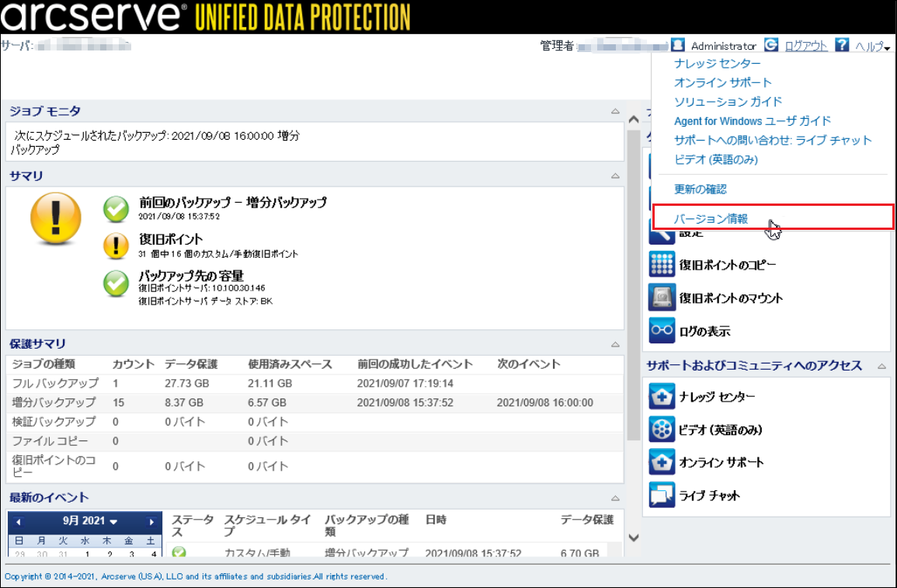Open 復旧ポイントのコピー via its grid icon
Viewport: 897px width, 588px height.
[662, 264]
